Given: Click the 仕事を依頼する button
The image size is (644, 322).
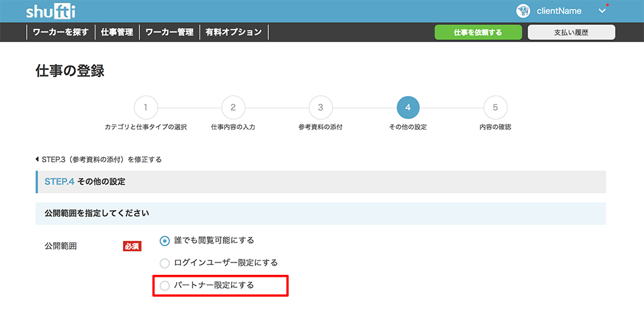Looking at the screenshot, I should click(x=478, y=33).
